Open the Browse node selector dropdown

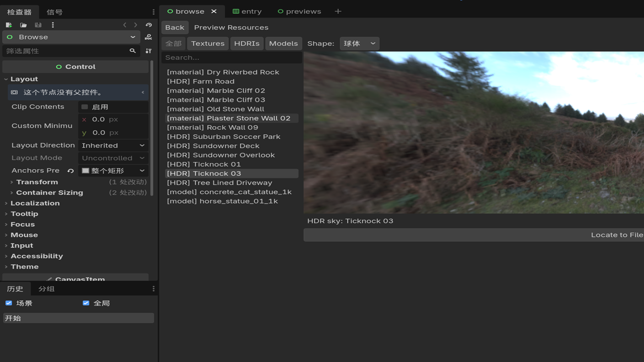pyautogui.click(x=71, y=37)
